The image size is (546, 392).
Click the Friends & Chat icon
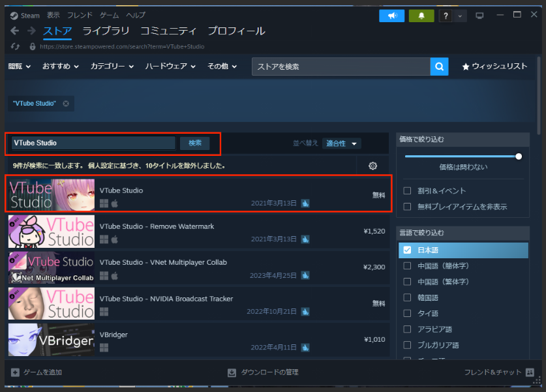tap(529, 372)
